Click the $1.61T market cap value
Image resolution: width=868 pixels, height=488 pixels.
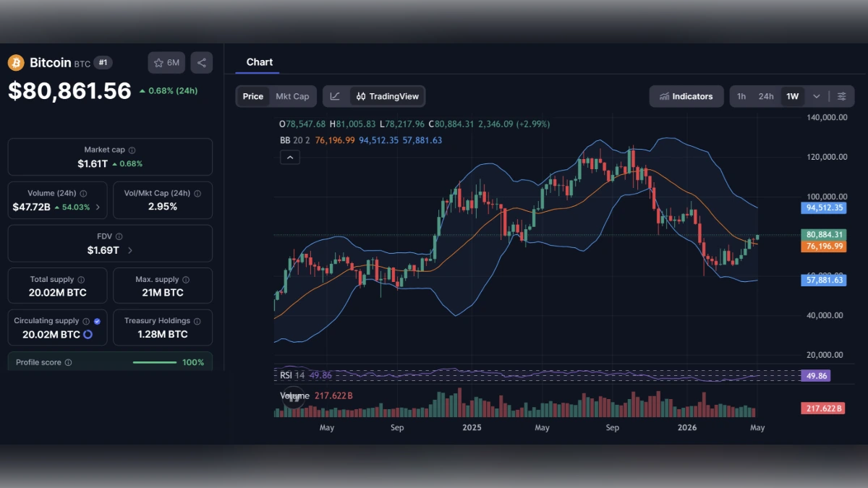coord(93,163)
